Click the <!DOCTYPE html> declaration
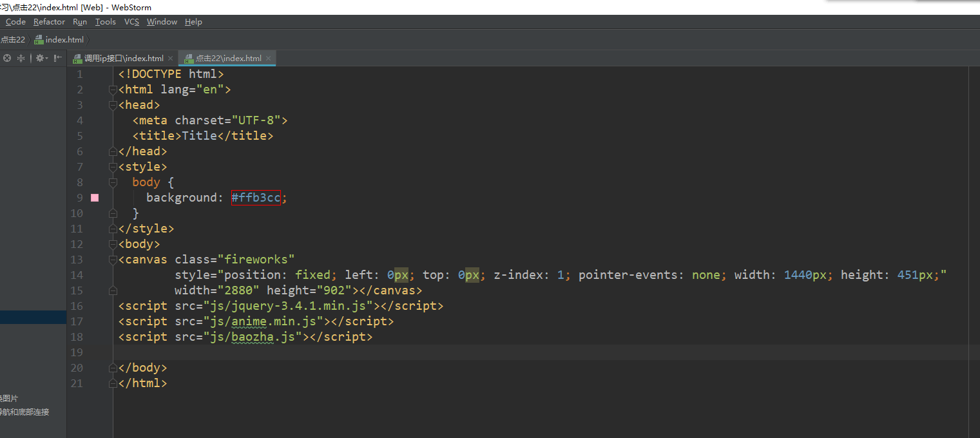 pyautogui.click(x=171, y=74)
